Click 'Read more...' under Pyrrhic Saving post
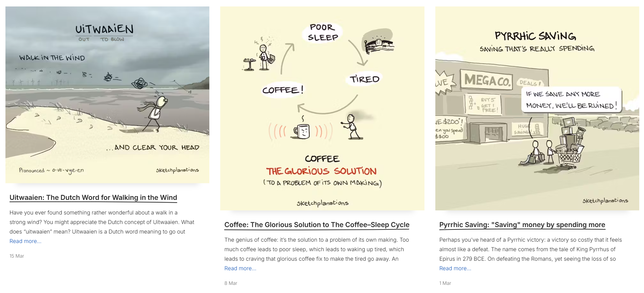644x293 pixels. (455, 268)
